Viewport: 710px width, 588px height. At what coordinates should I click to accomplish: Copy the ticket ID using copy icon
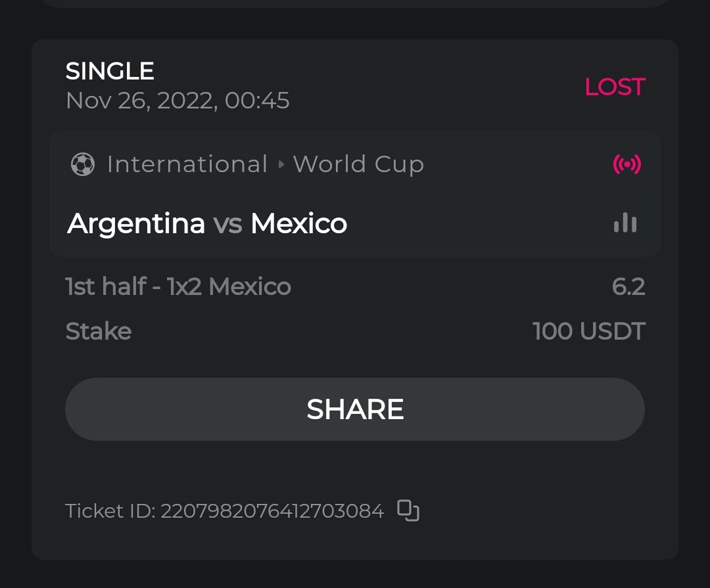pyautogui.click(x=408, y=510)
